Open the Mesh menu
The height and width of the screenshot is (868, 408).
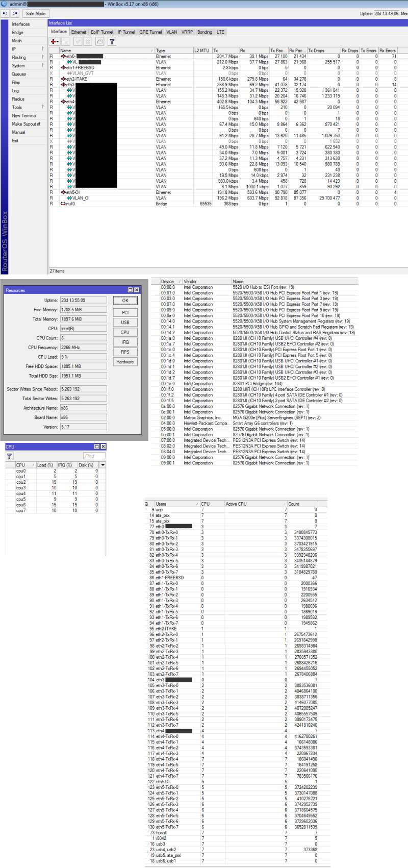click(x=17, y=41)
